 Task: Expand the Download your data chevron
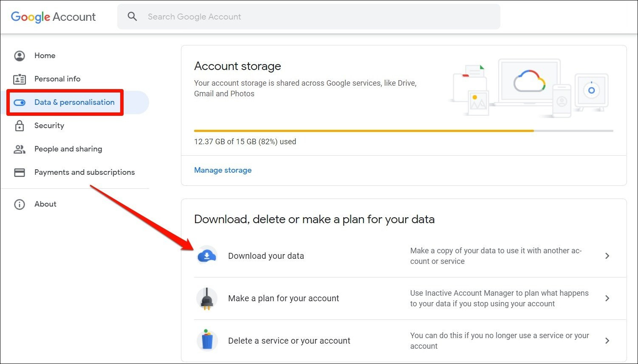point(607,256)
